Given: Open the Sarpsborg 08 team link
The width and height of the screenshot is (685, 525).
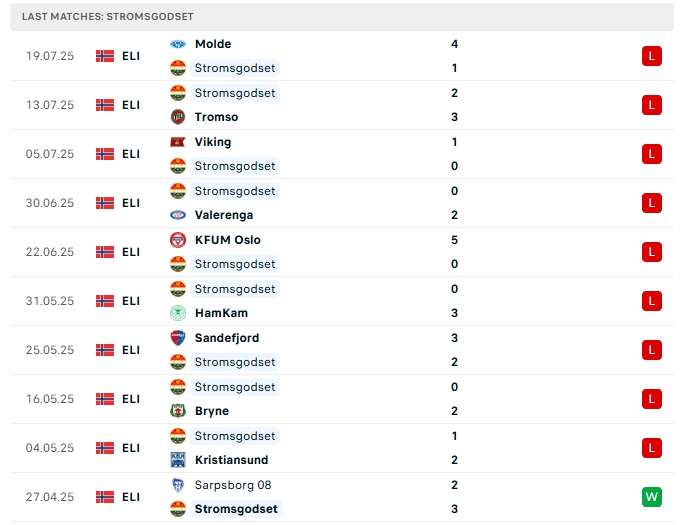Looking at the screenshot, I should (x=233, y=485).
